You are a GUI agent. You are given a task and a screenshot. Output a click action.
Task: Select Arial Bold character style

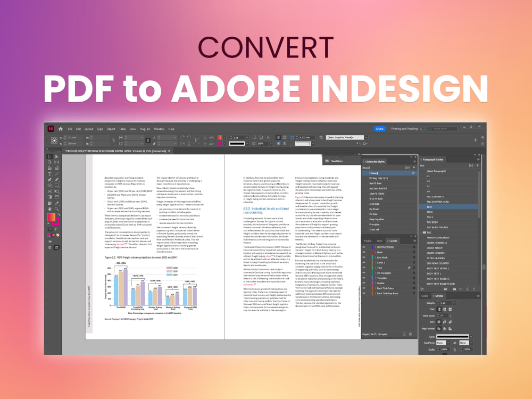(374, 204)
